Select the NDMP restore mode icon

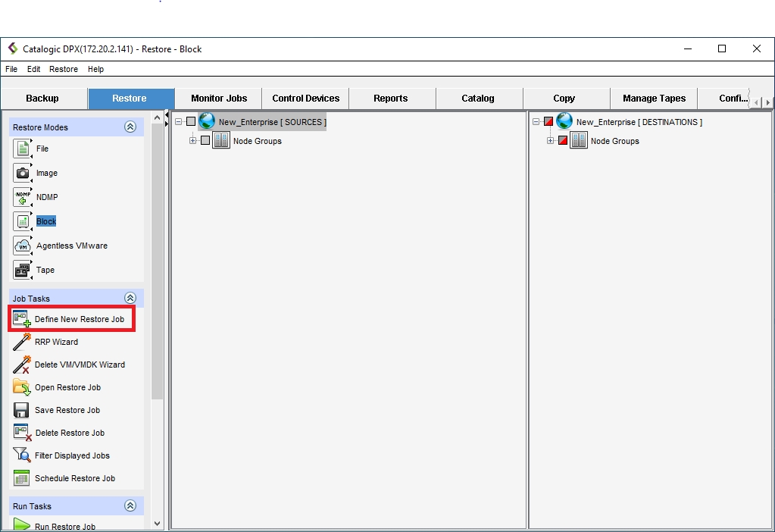coord(22,197)
